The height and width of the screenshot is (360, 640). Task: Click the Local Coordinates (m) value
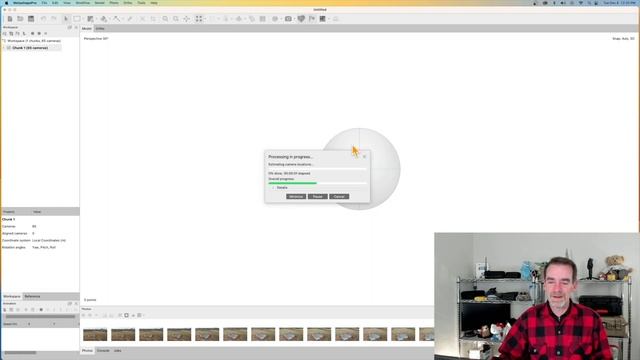pyautogui.click(x=49, y=240)
